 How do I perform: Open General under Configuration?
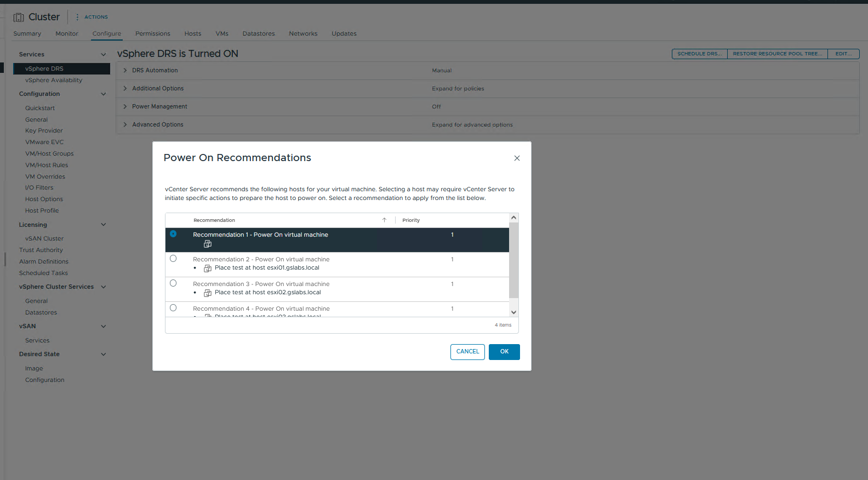(x=36, y=119)
